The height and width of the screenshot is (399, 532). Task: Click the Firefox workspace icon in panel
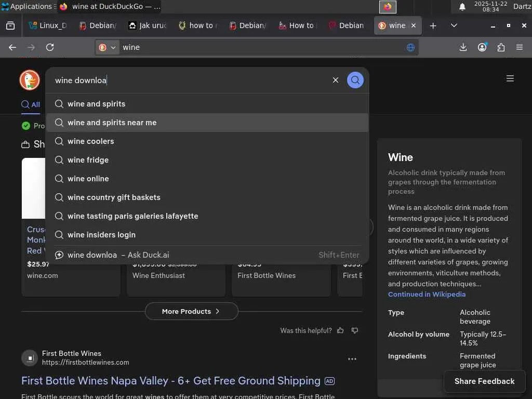pyautogui.click(x=388, y=7)
